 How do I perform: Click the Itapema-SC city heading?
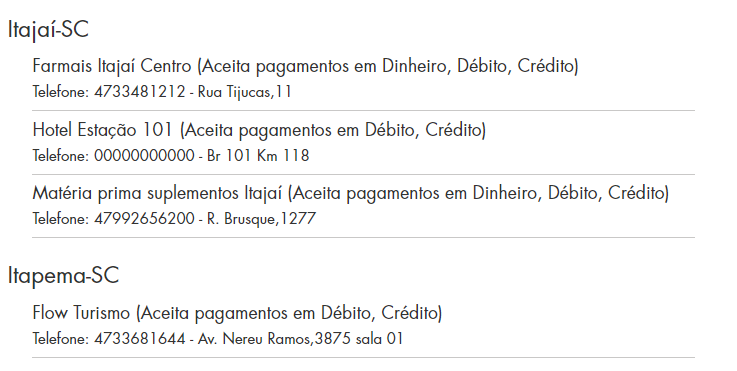(x=63, y=276)
